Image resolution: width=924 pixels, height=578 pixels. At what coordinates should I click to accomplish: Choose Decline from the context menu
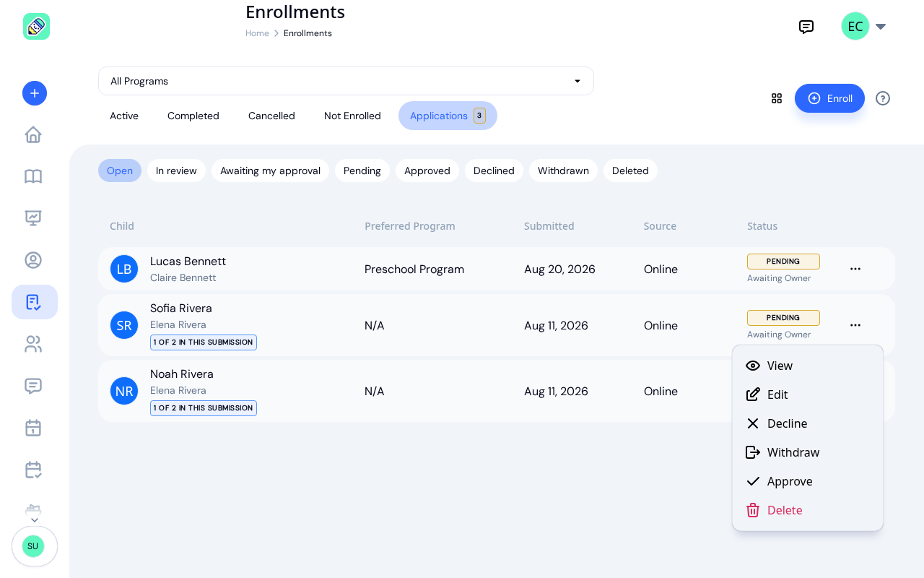coord(808,423)
